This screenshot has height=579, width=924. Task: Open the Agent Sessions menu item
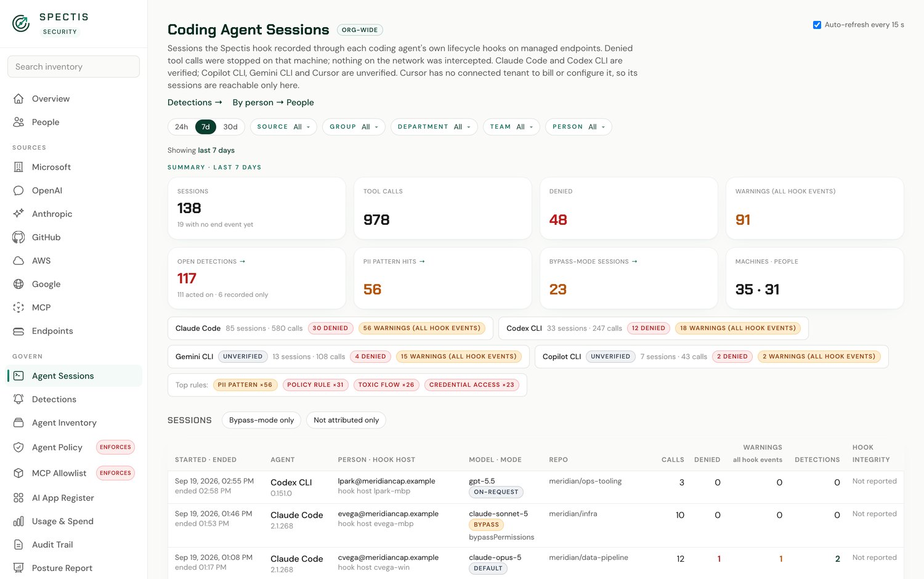coord(74,376)
